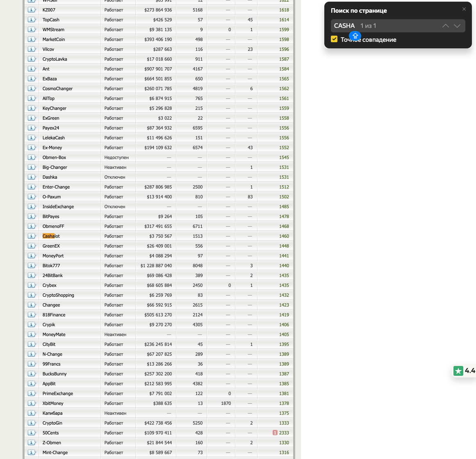Click the info icon next to Bitok777
The image size is (476, 459).
(x=32, y=266)
